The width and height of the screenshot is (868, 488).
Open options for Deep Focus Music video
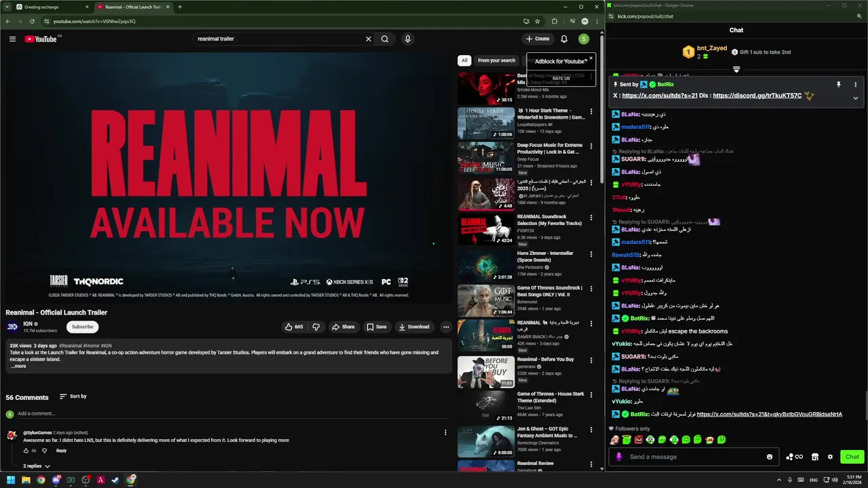click(x=591, y=146)
